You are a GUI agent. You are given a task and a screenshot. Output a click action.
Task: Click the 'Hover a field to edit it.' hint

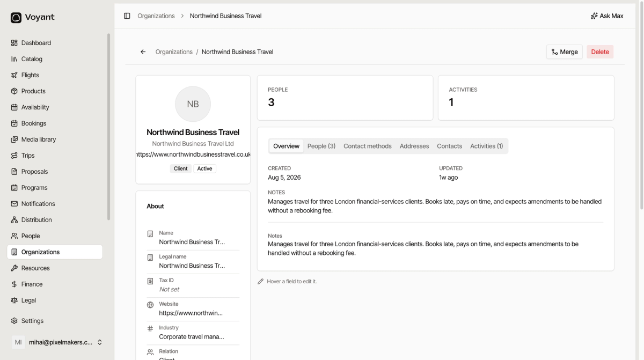292,282
